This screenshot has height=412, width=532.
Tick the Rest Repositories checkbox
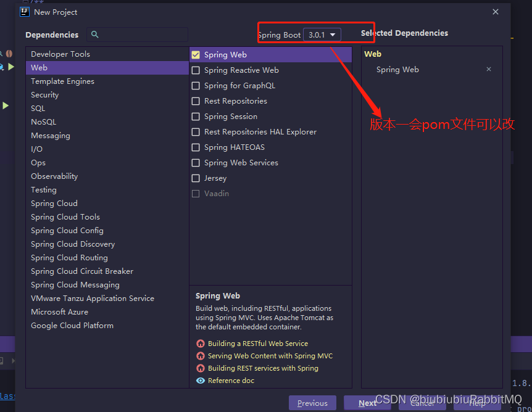point(196,101)
